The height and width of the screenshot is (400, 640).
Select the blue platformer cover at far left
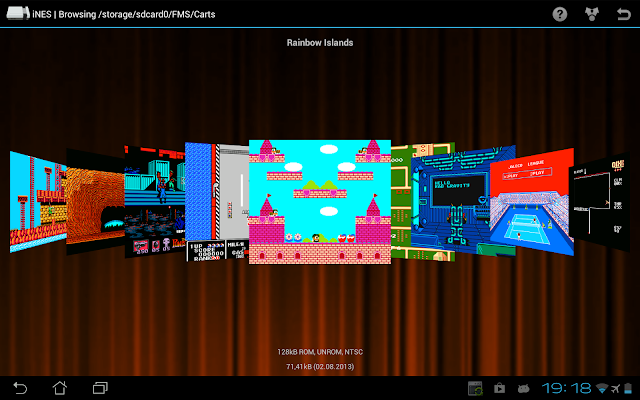click(38, 202)
